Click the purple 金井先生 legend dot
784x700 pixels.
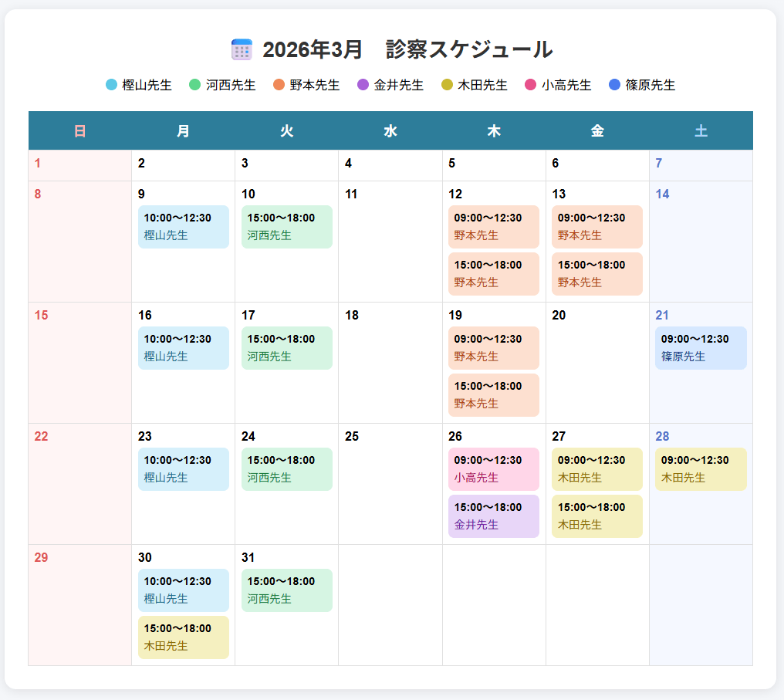(x=363, y=85)
